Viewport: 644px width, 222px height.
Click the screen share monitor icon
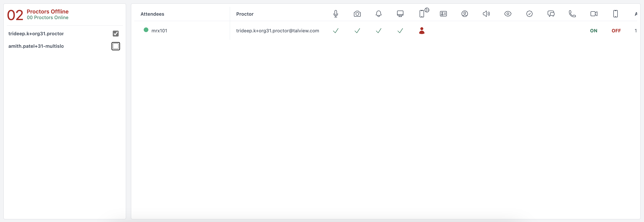(400, 14)
